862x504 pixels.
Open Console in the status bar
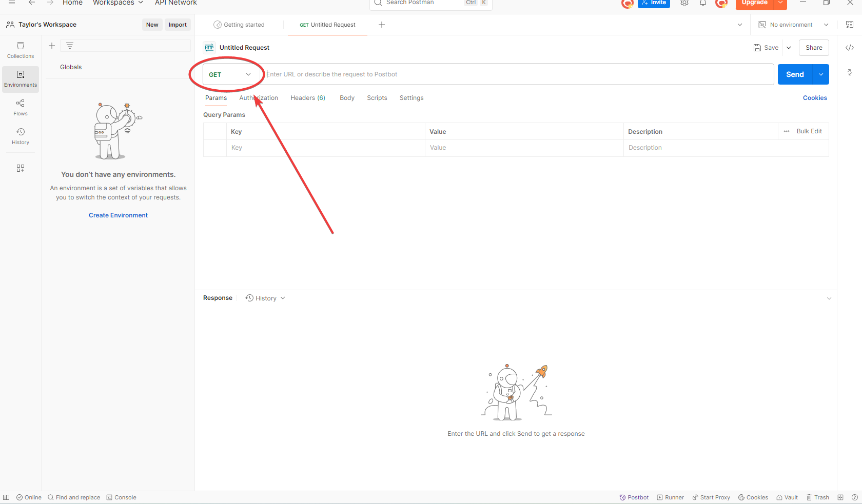click(122, 497)
